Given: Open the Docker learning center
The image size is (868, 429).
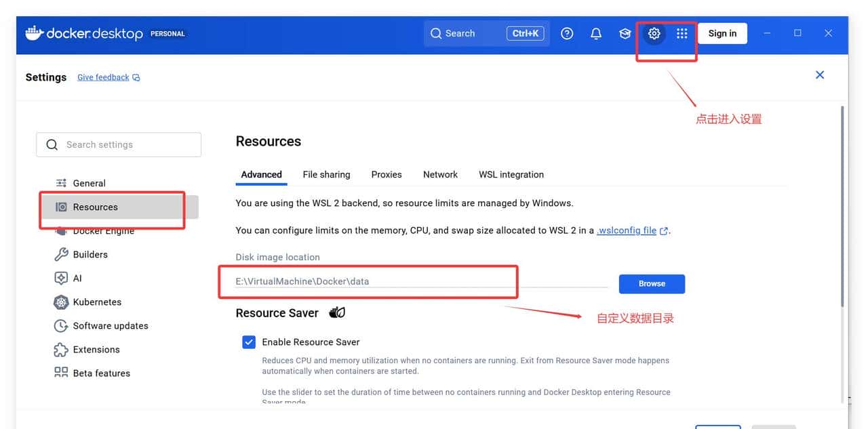Looking at the screenshot, I should (625, 33).
